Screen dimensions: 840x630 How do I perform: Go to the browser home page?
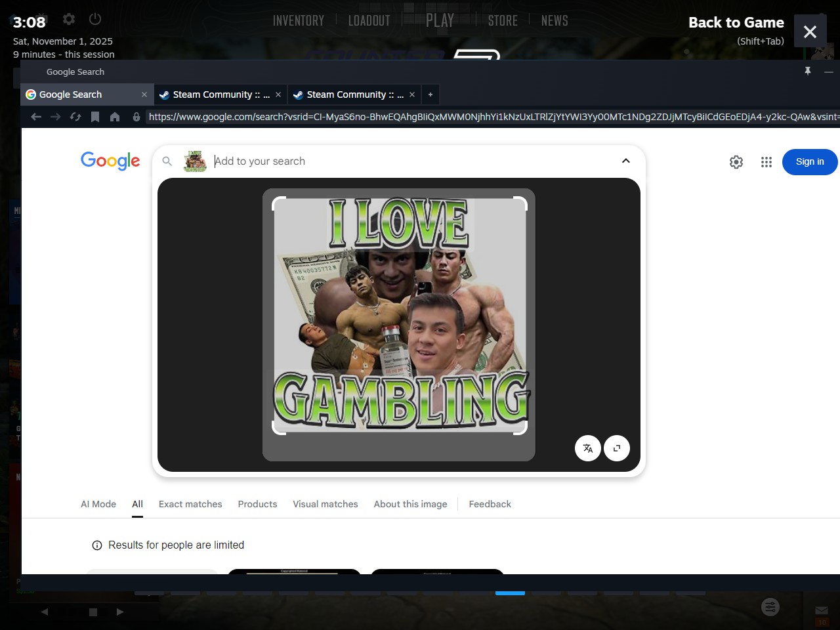tap(115, 117)
